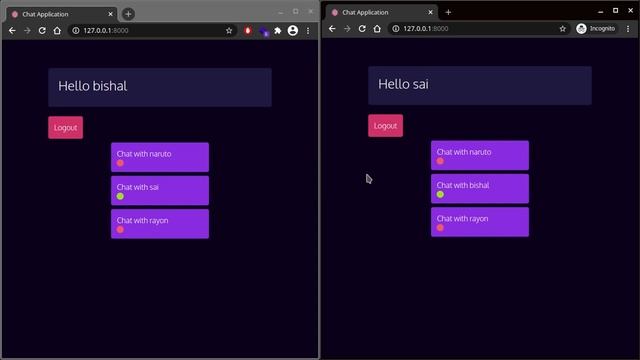Open home page in left browser window
The width and height of the screenshot is (640, 360).
(x=57, y=31)
